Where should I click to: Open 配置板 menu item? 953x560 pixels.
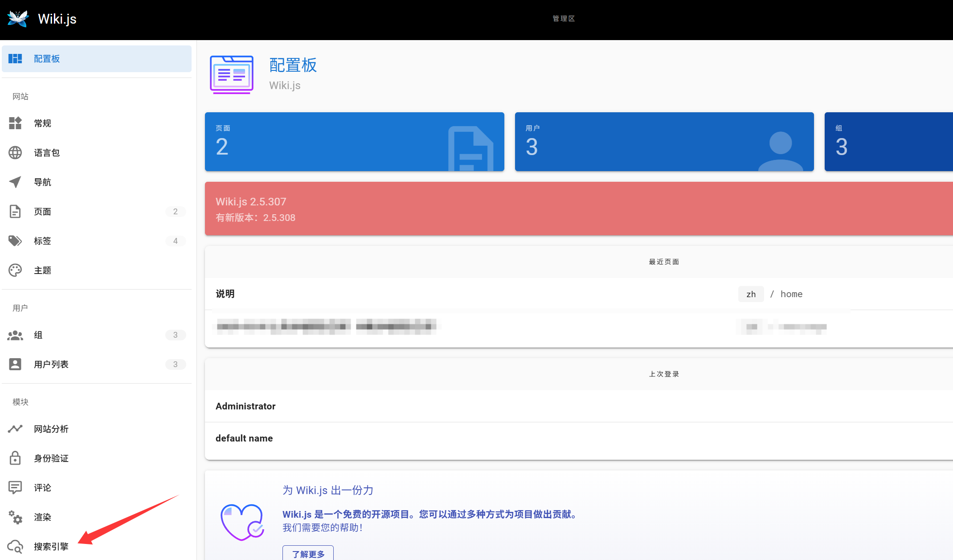coord(97,59)
